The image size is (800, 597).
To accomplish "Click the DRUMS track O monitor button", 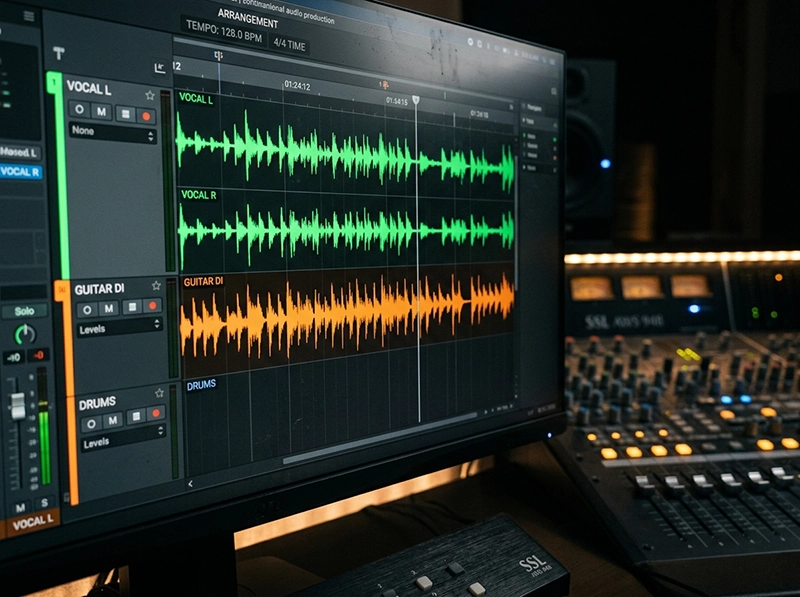I will pyautogui.click(x=91, y=424).
